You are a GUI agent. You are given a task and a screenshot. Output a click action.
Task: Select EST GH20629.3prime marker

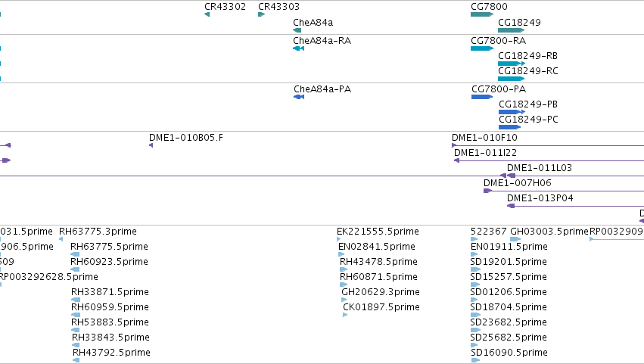tap(344, 300)
